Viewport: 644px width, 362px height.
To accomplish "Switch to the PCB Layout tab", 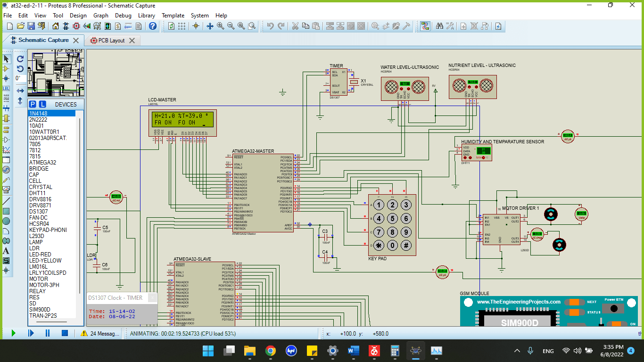I will pyautogui.click(x=111, y=41).
